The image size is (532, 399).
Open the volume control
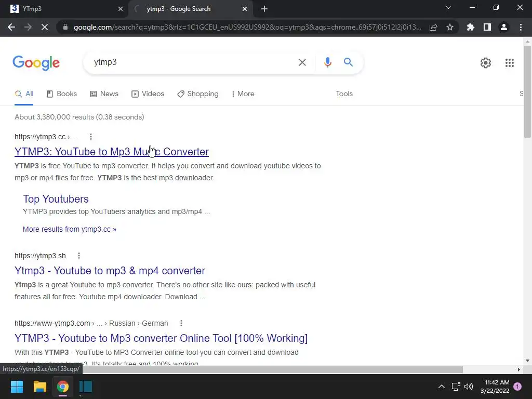pyautogui.click(x=469, y=387)
